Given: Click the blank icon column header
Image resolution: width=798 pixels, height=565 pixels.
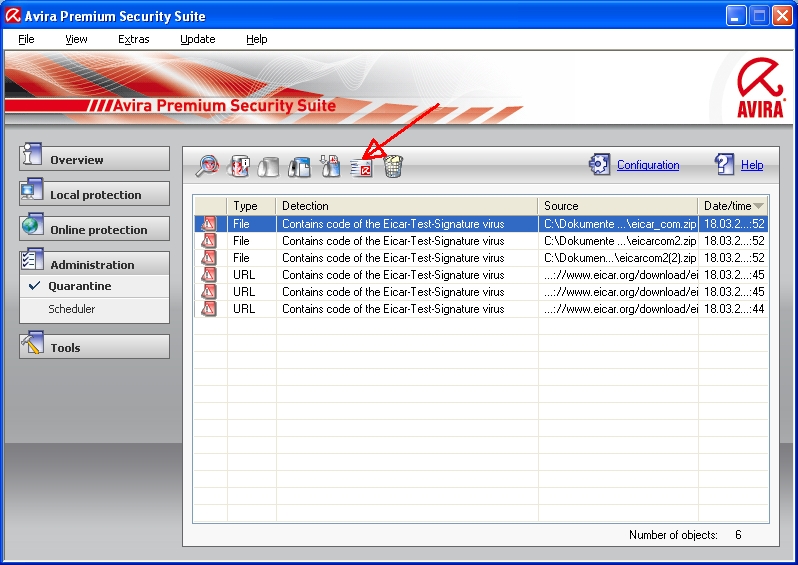Looking at the screenshot, I should (210, 206).
